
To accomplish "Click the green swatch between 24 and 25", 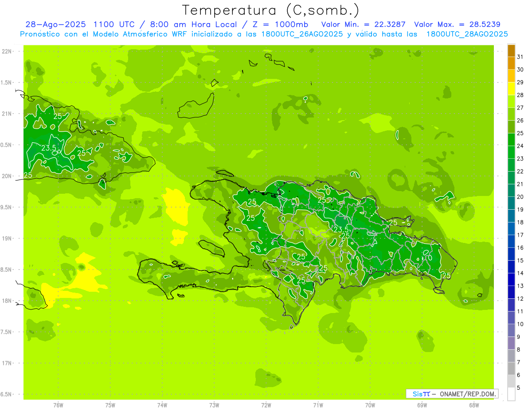I will pyautogui.click(x=511, y=139).
